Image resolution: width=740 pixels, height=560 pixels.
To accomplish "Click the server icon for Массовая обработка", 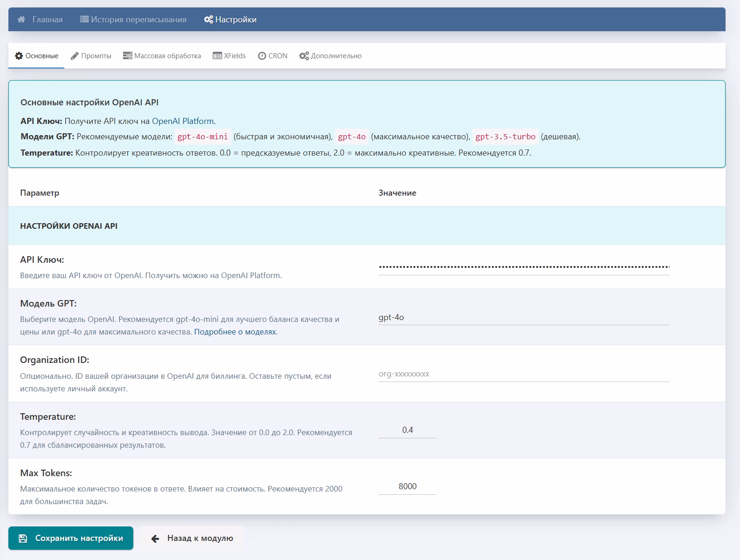I will pyautogui.click(x=127, y=56).
